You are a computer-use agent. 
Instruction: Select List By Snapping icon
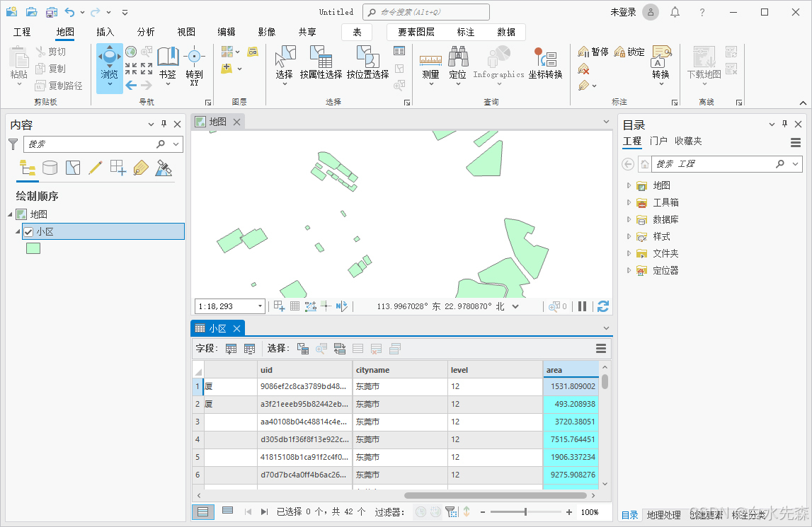tap(118, 168)
